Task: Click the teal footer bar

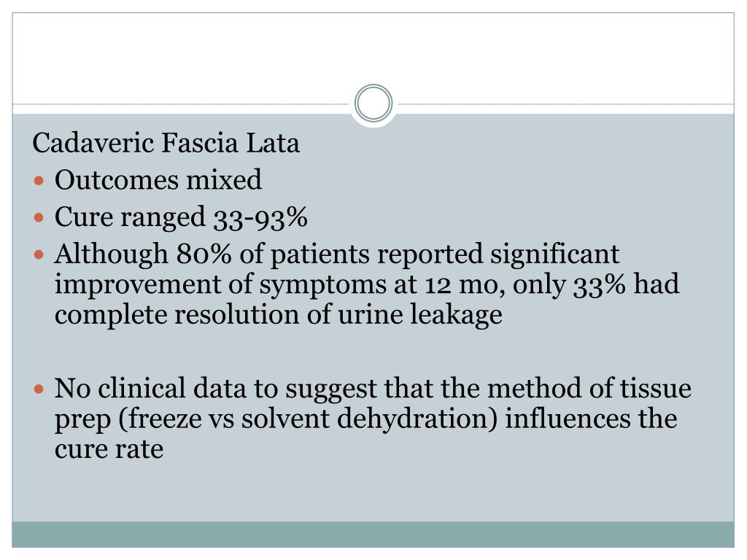Action: (x=373, y=534)
